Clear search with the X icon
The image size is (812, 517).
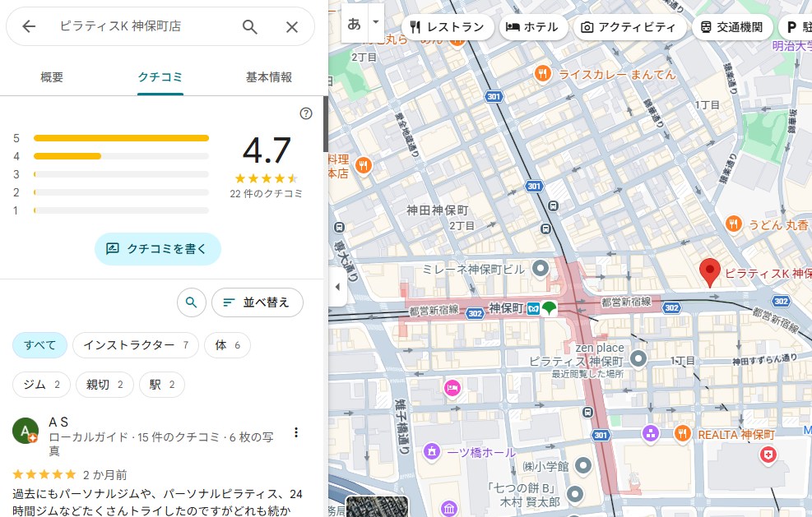tap(292, 27)
